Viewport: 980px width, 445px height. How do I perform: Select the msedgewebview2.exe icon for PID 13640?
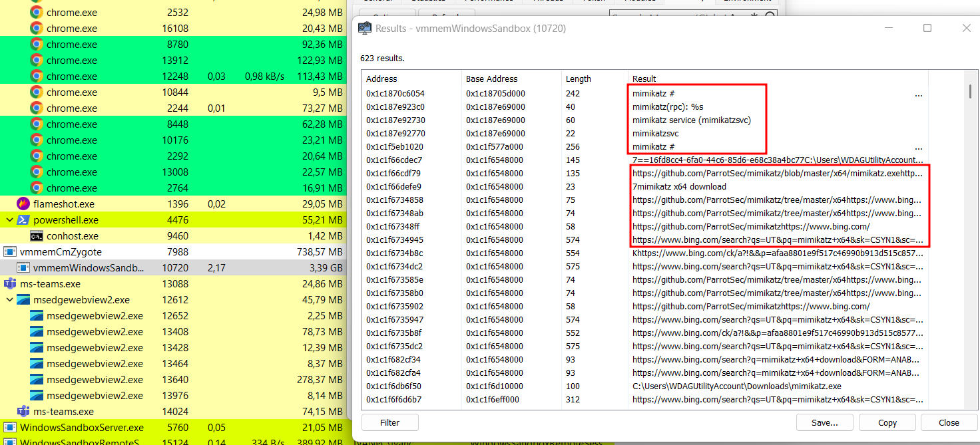coord(37,380)
